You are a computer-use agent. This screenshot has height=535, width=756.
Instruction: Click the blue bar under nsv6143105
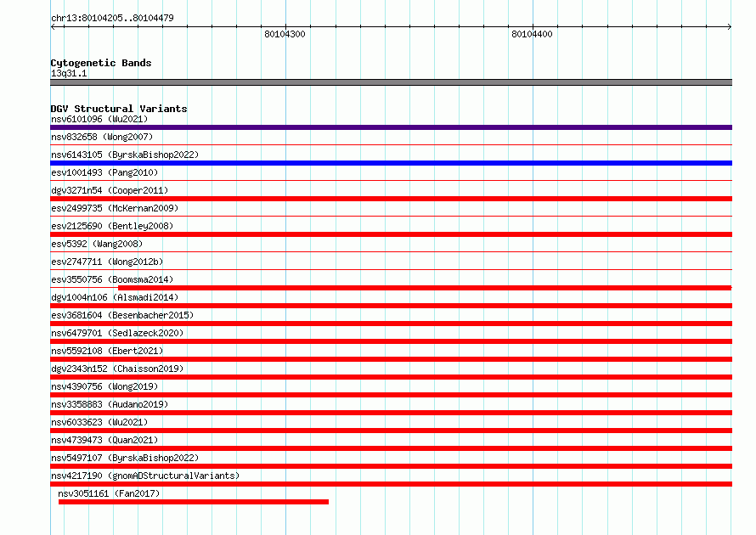coord(391,163)
